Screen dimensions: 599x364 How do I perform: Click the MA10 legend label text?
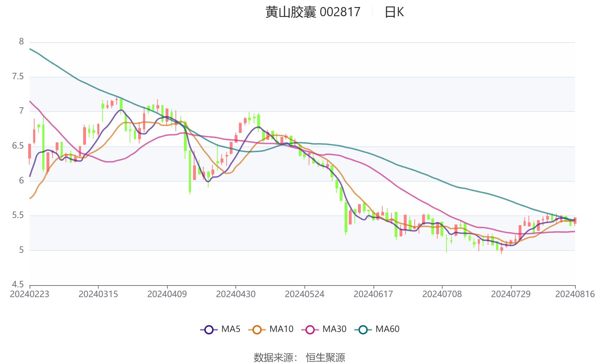pyautogui.click(x=281, y=329)
